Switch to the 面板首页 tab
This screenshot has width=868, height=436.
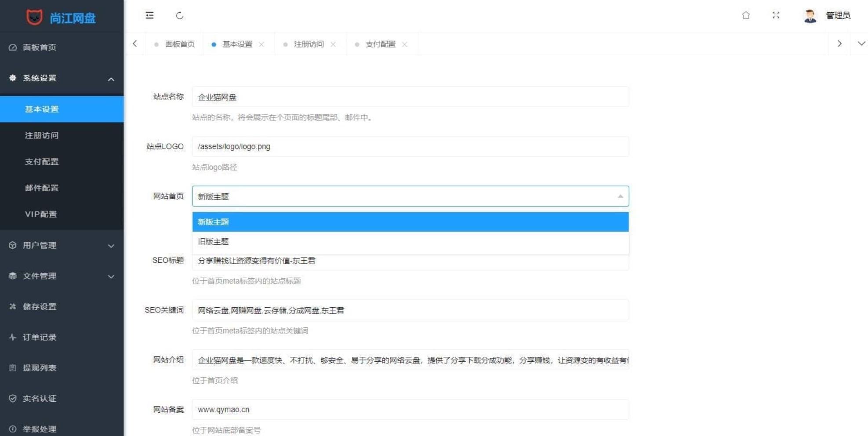[175, 44]
